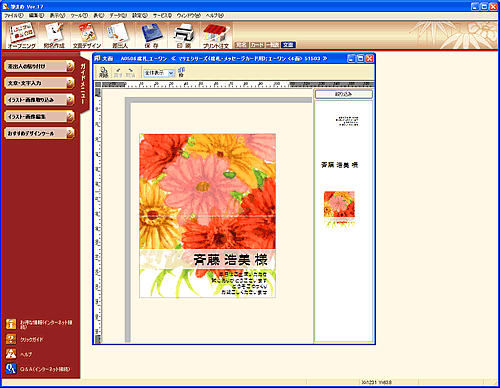Open the Q&A internet connection item
The height and width of the screenshot is (388, 500).
(38, 369)
